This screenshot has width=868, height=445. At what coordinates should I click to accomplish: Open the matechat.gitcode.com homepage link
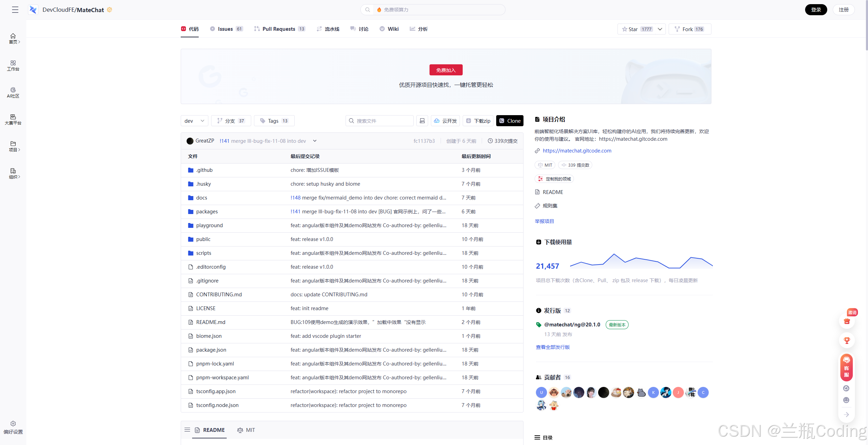point(577,151)
